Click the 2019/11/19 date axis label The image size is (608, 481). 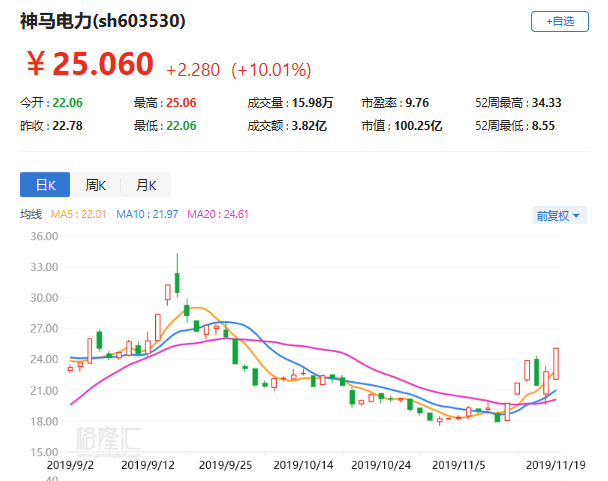click(x=556, y=465)
